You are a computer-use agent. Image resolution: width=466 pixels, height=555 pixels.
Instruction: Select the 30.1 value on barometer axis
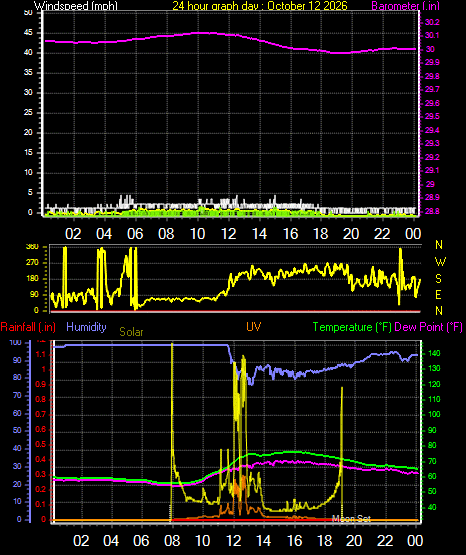click(x=432, y=35)
